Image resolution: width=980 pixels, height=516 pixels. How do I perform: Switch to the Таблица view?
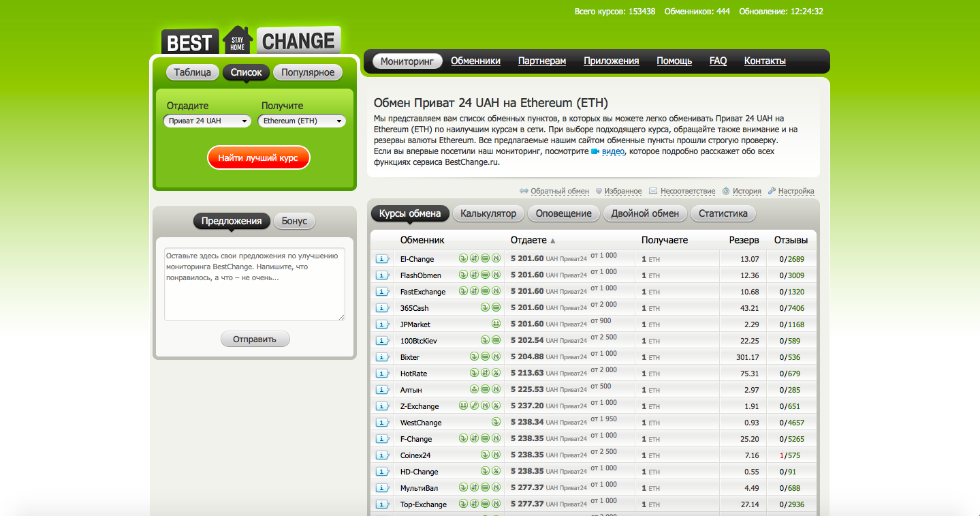pos(193,72)
